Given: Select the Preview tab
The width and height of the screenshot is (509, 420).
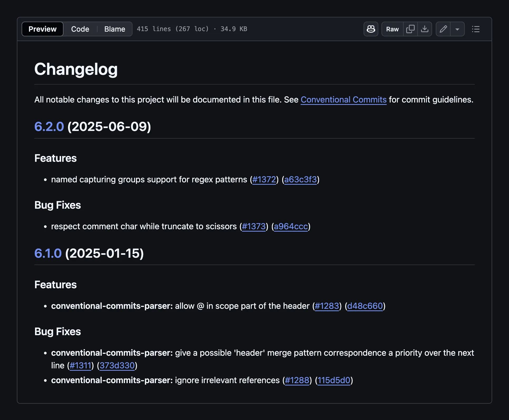Looking at the screenshot, I should (42, 29).
